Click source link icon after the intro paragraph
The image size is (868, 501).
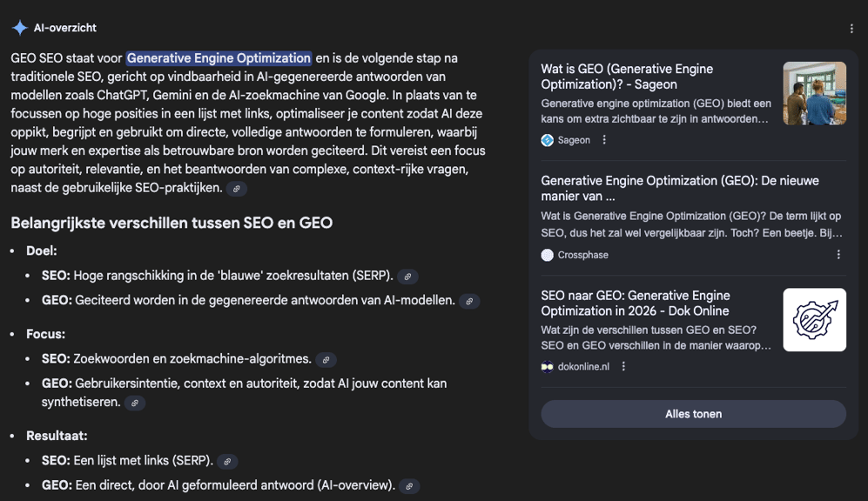click(236, 189)
